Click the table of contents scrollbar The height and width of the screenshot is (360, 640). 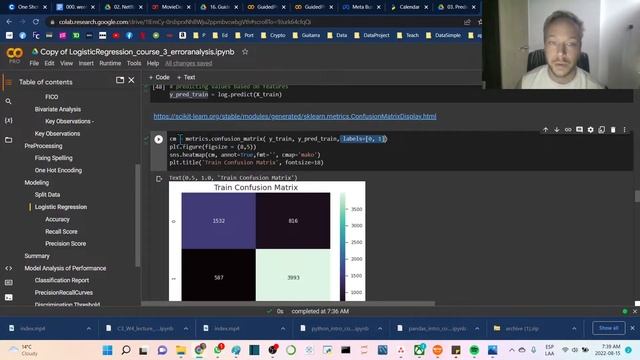coord(138,215)
